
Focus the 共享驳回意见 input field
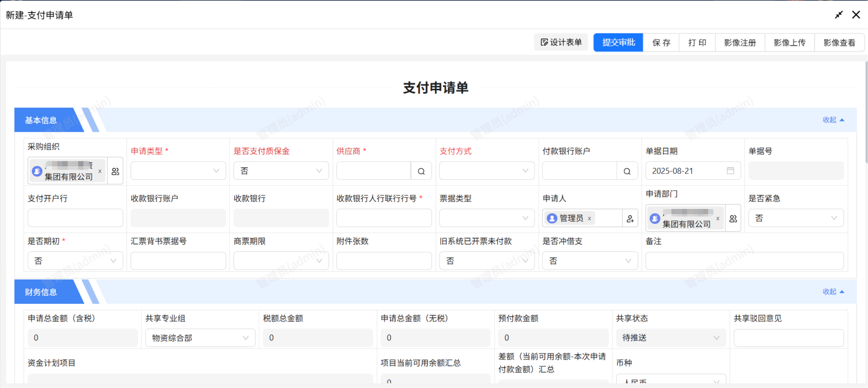pyautogui.click(x=789, y=338)
